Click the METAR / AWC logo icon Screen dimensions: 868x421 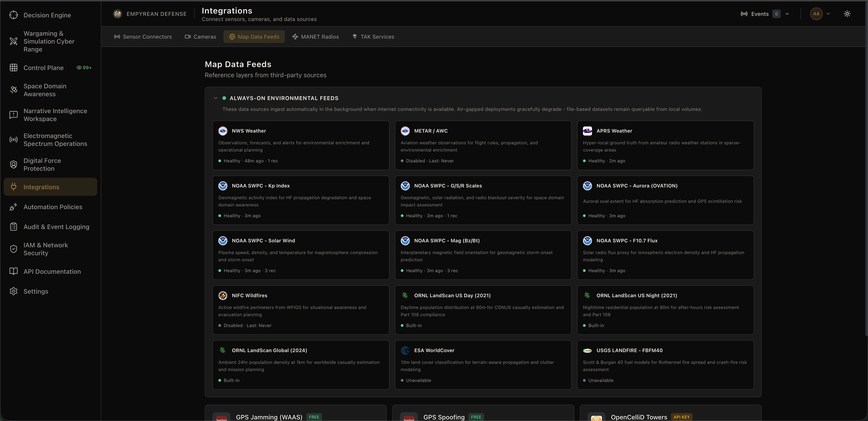tap(405, 131)
